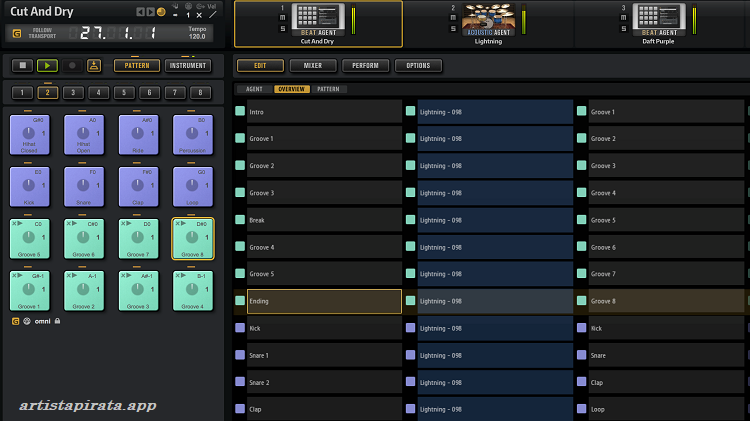Select the Lightning Acoustic Agent thumbnail
Screen dimensions: 750x421
pyautogui.click(x=488, y=20)
